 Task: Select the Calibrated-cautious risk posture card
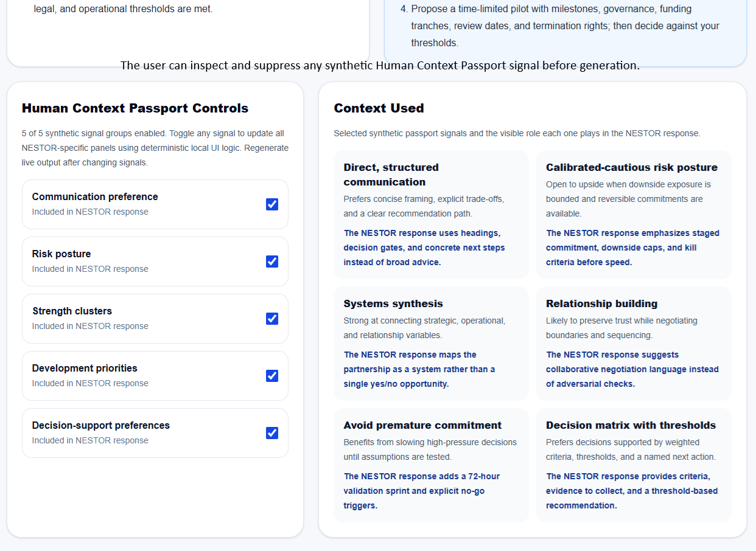click(x=634, y=215)
